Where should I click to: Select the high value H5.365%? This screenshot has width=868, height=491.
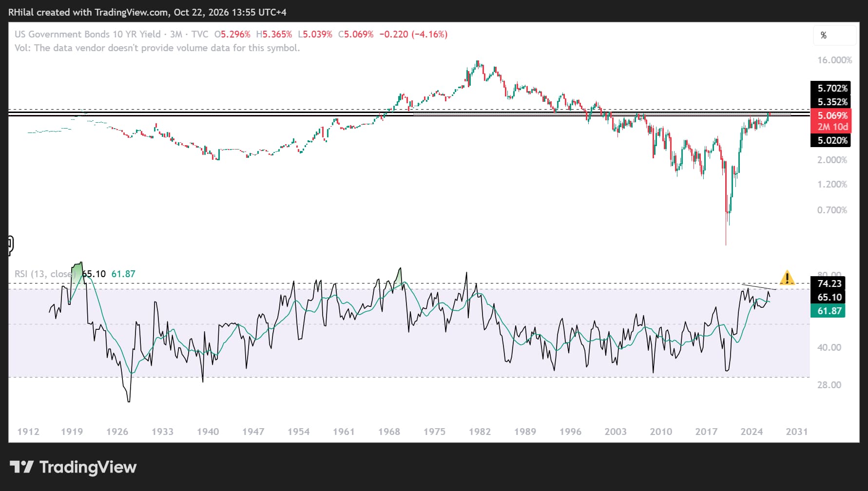click(x=274, y=34)
